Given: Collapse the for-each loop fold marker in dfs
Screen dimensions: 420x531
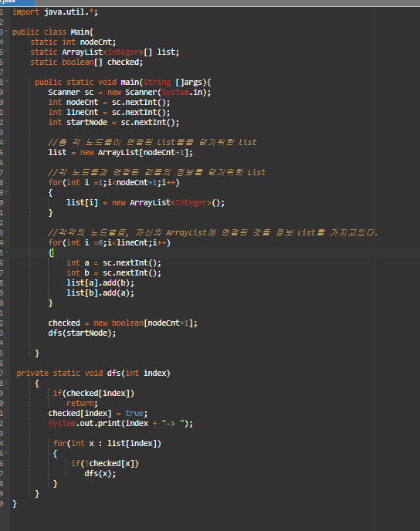Looking at the screenshot, I should (x=6, y=452).
